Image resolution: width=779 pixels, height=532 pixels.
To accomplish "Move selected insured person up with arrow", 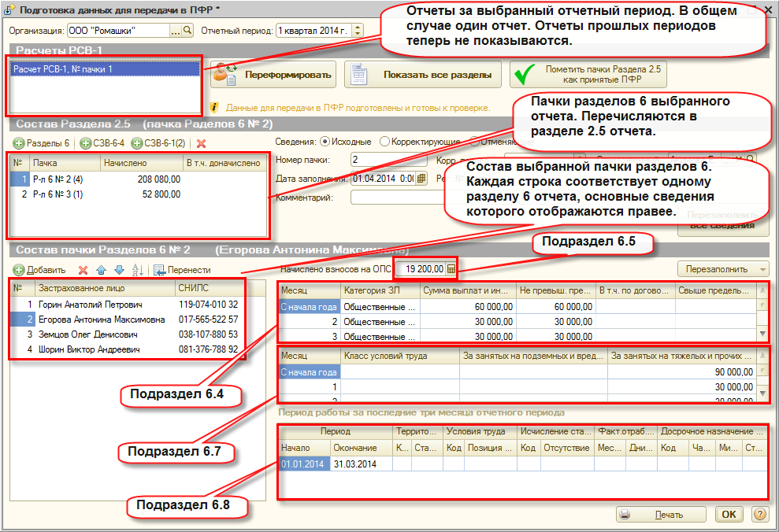I will 102,270.
